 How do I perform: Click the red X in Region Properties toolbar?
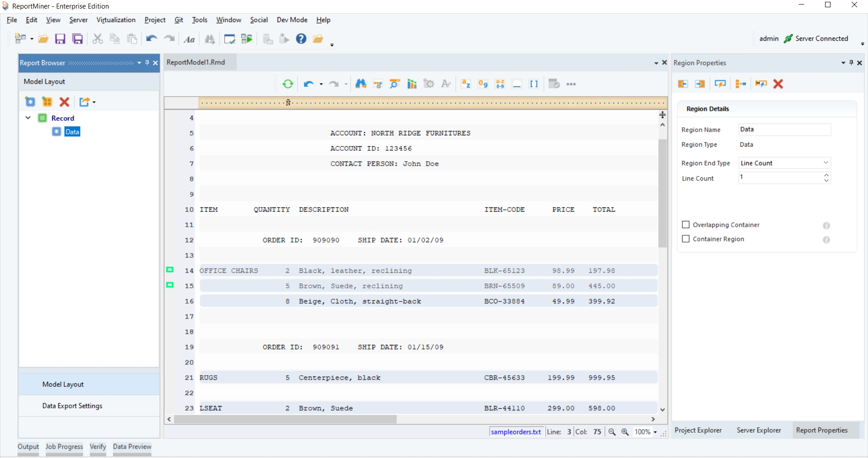point(778,84)
